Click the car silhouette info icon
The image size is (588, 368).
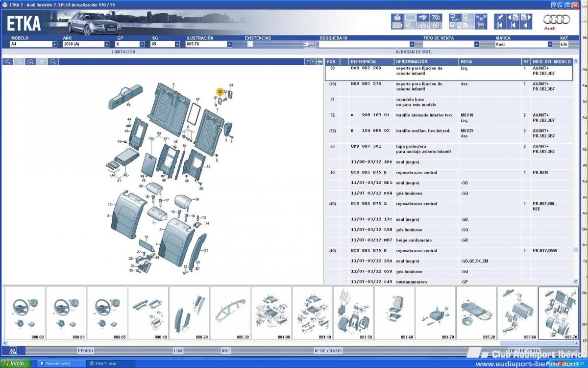[x=423, y=26]
